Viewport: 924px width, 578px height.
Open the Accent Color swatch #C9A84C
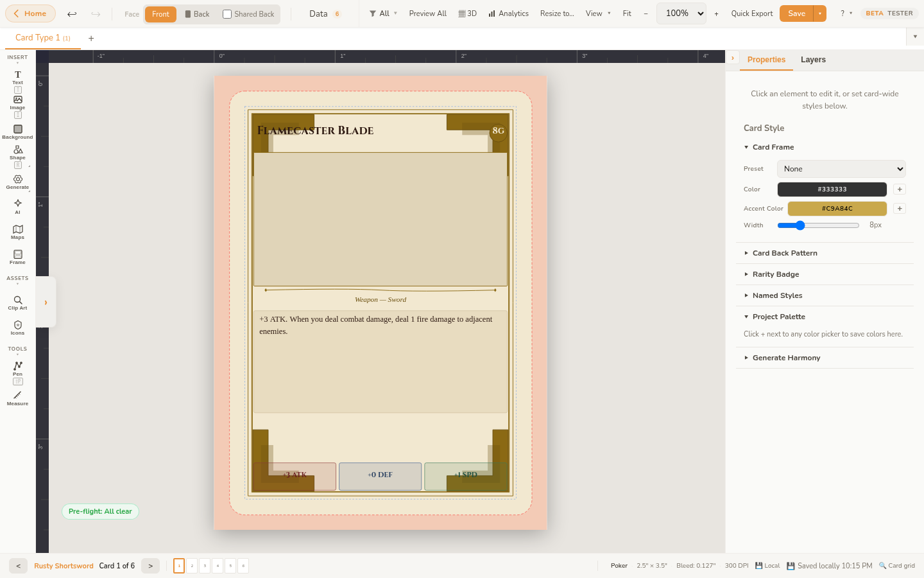(837, 209)
